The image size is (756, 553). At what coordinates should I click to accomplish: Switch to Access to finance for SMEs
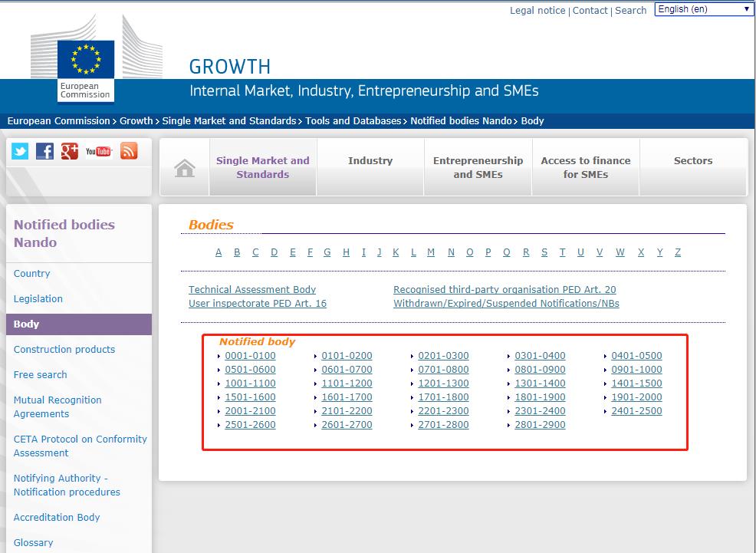[x=586, y=167]
